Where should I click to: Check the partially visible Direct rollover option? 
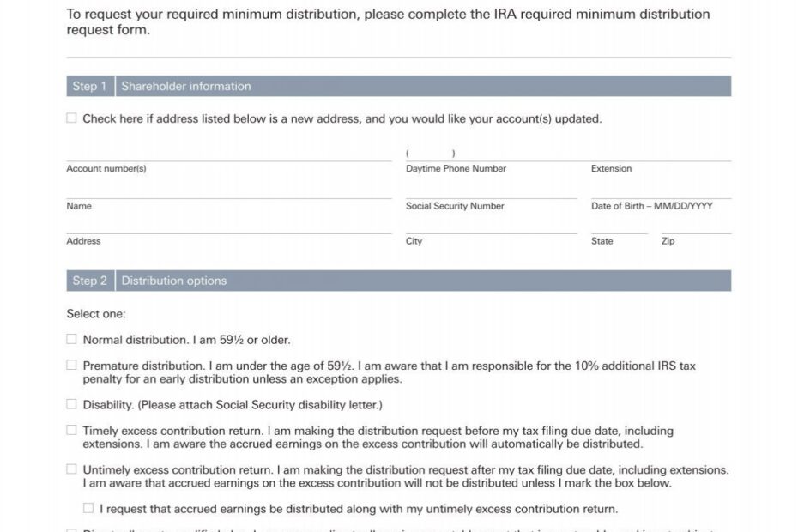point(71,529)
